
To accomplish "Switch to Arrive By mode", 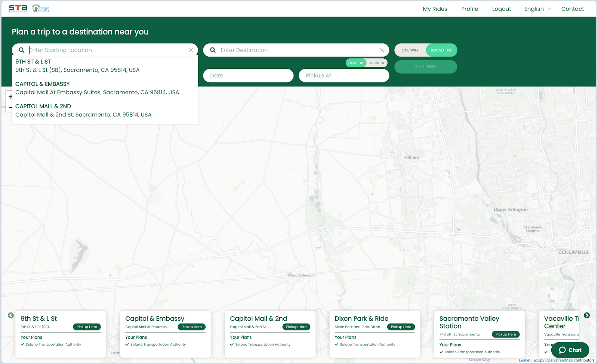I will [377, 63].
